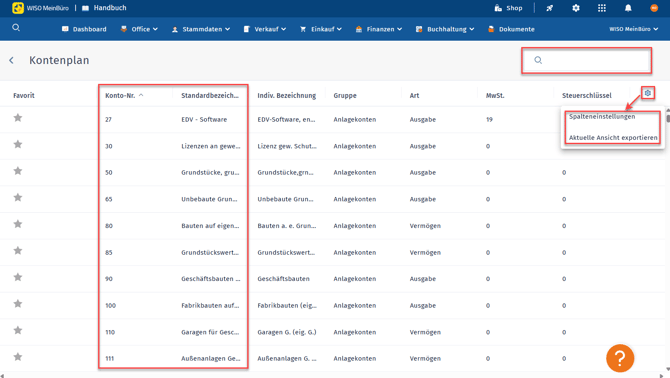Select the cell 'Fabrikbauten auf...'
Screen dimensions: 670x378
[210, 305]
